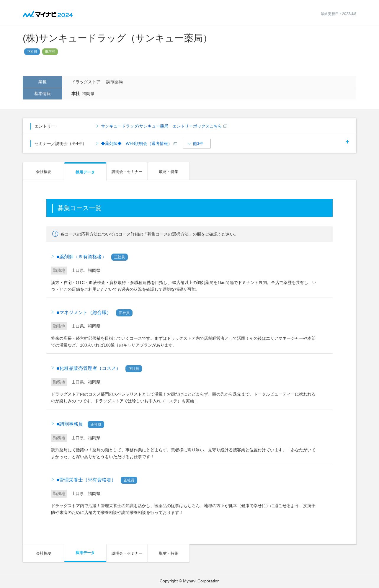Click the arrow icon before エントリーボックス link
Image resolution: width=379 pixels, height=588 pixels.
(97, 126)
